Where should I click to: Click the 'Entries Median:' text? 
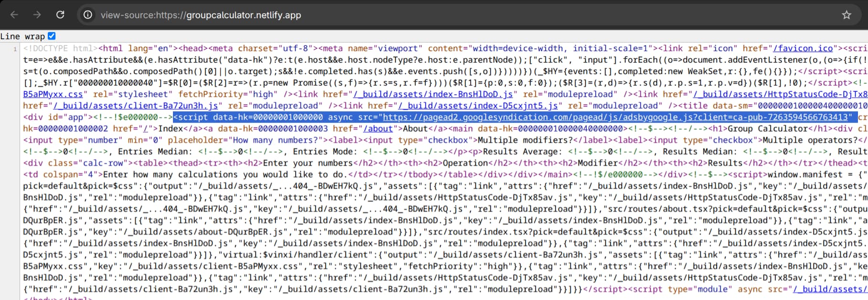[x=155, y=151]
